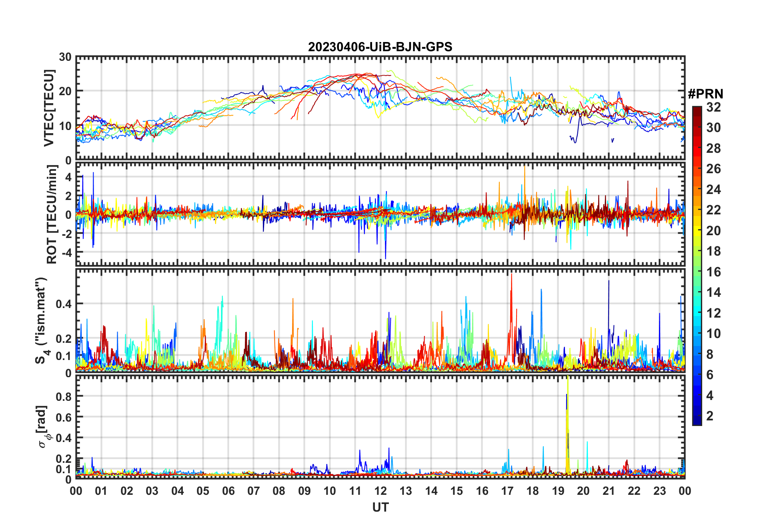Click inside the VTEC top plot panel

click(380, 108)
